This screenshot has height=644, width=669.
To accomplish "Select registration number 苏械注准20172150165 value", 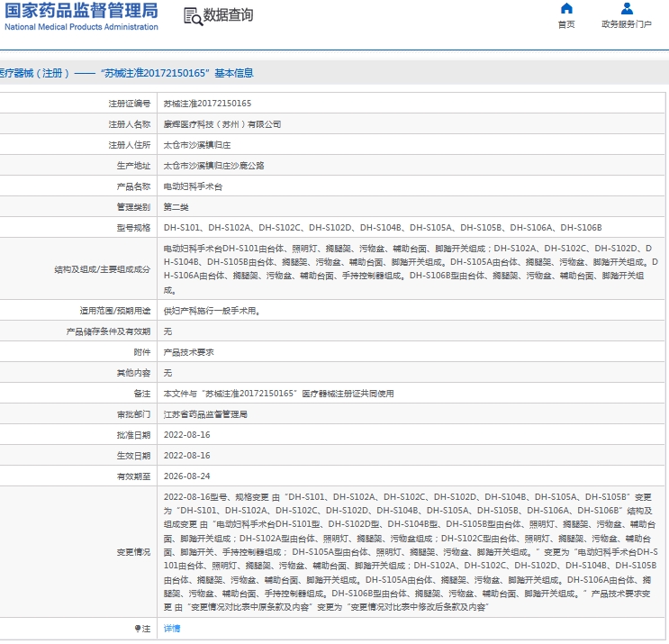I will point(207,104).
